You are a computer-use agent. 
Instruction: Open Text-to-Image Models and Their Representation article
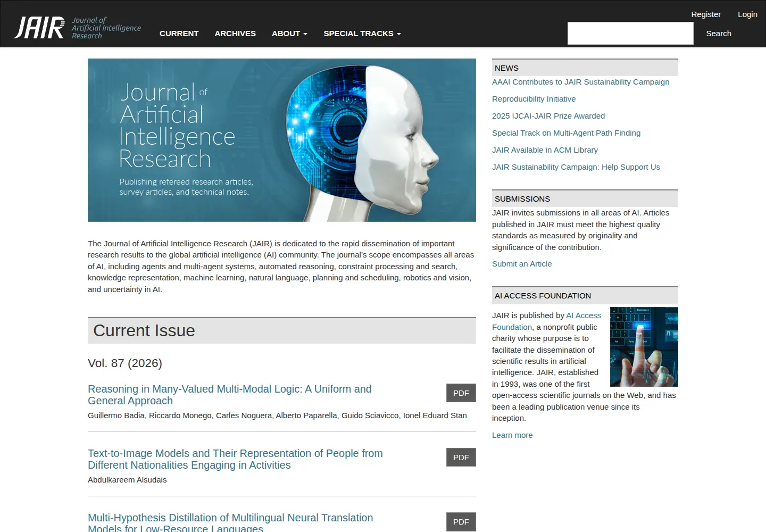pyautogui.click(x=235, y=459)
